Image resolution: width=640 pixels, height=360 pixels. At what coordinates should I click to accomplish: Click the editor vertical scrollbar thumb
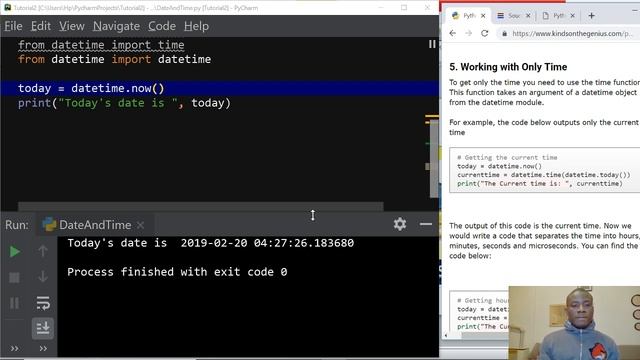click(434, 159)
